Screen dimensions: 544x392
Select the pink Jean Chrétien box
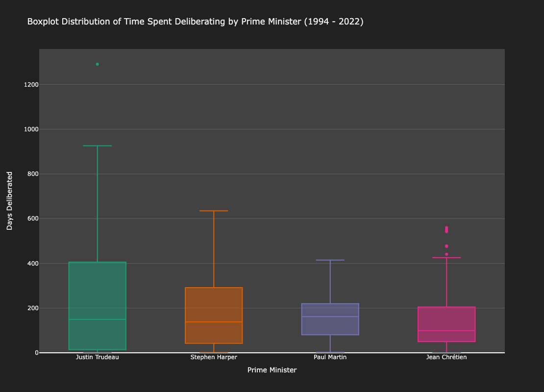pyautogui.click(x=446, y=324)
